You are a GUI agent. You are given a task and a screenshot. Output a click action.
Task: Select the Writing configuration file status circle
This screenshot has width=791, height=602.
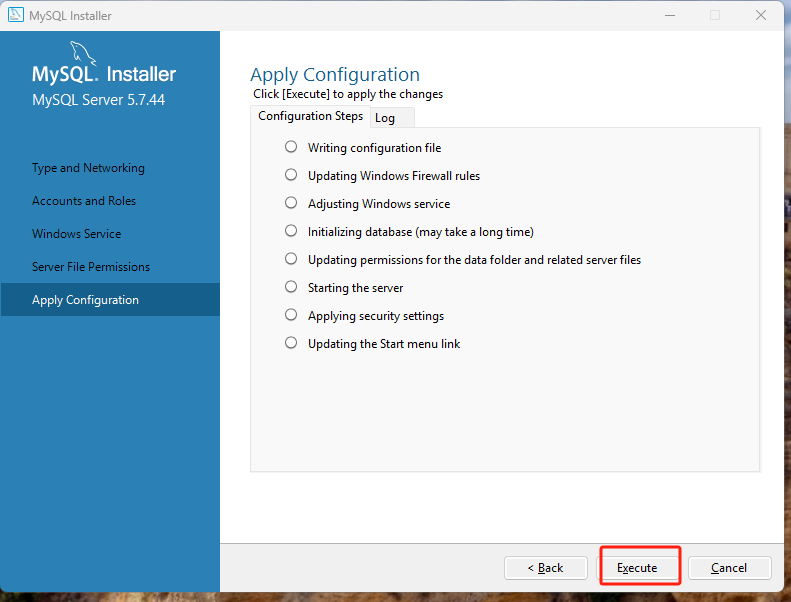291,147
